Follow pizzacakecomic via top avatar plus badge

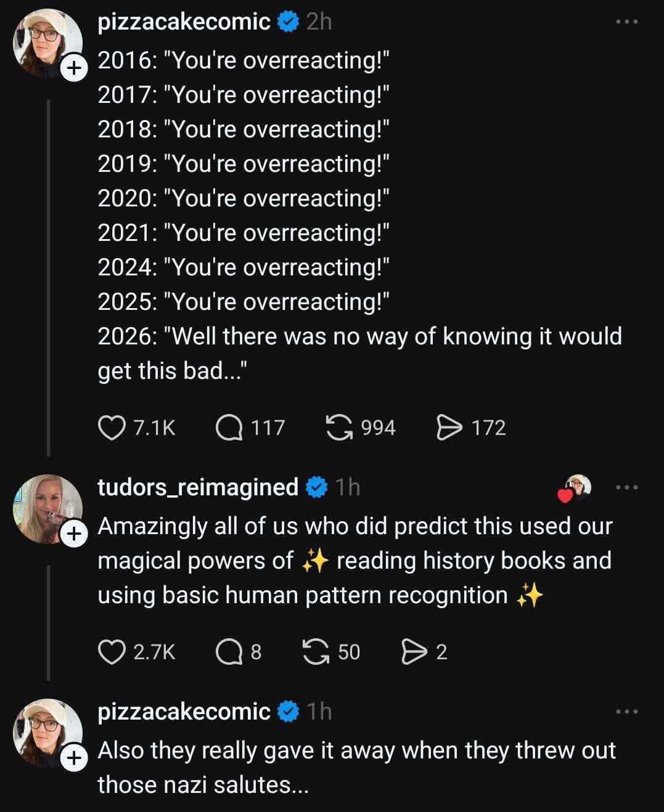click(x=73, y=68)
